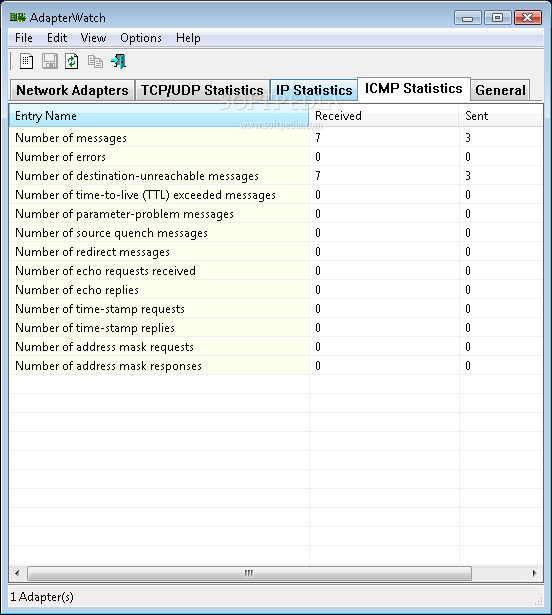Open the Options menu
Viewport: 552px width, 615px height.
[141, 38]
